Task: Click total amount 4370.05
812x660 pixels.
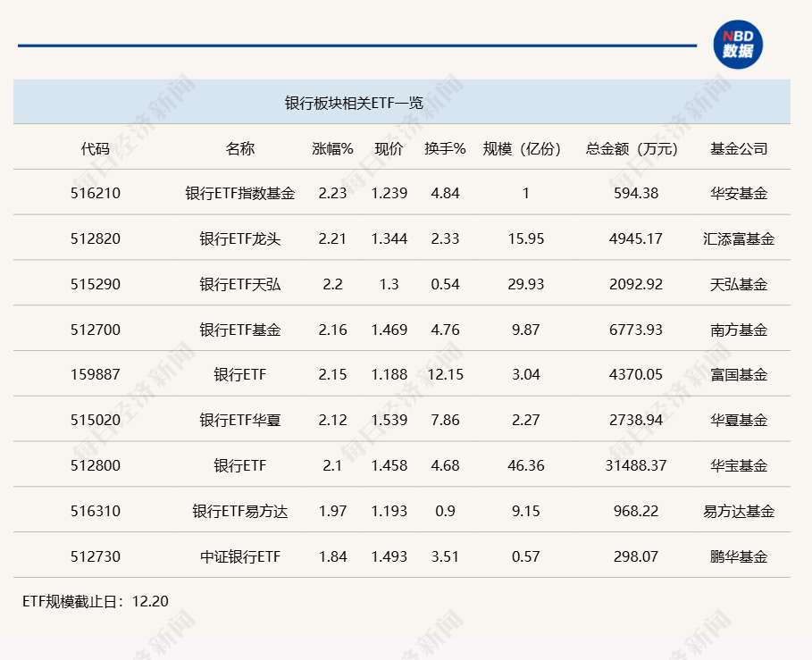Action: [636, 374]
